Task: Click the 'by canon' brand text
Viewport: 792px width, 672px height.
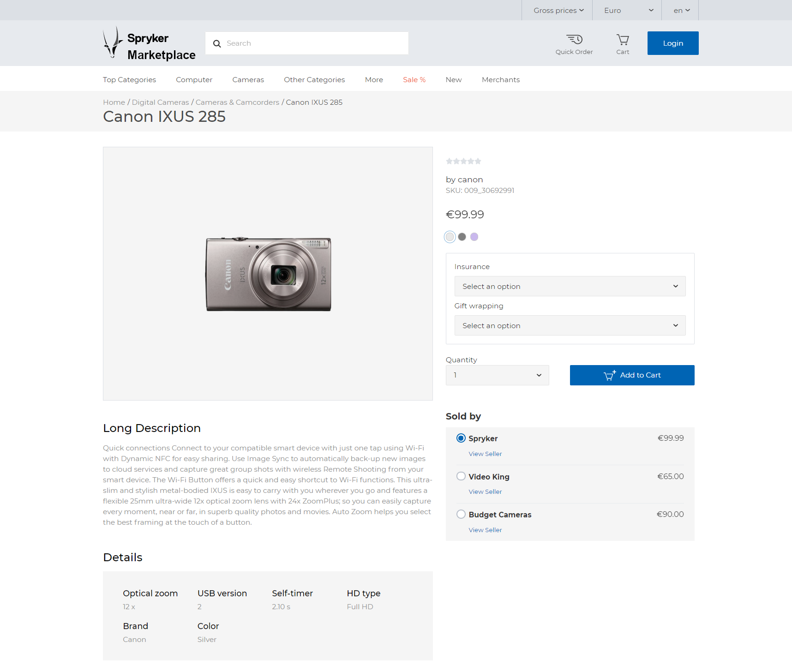Action: coord(464,180)
